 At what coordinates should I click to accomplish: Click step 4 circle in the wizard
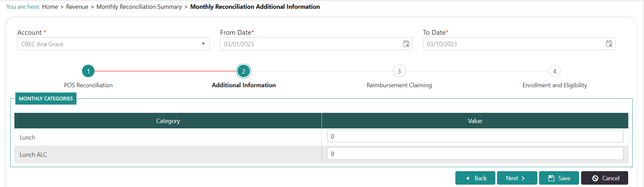point(555,71)
